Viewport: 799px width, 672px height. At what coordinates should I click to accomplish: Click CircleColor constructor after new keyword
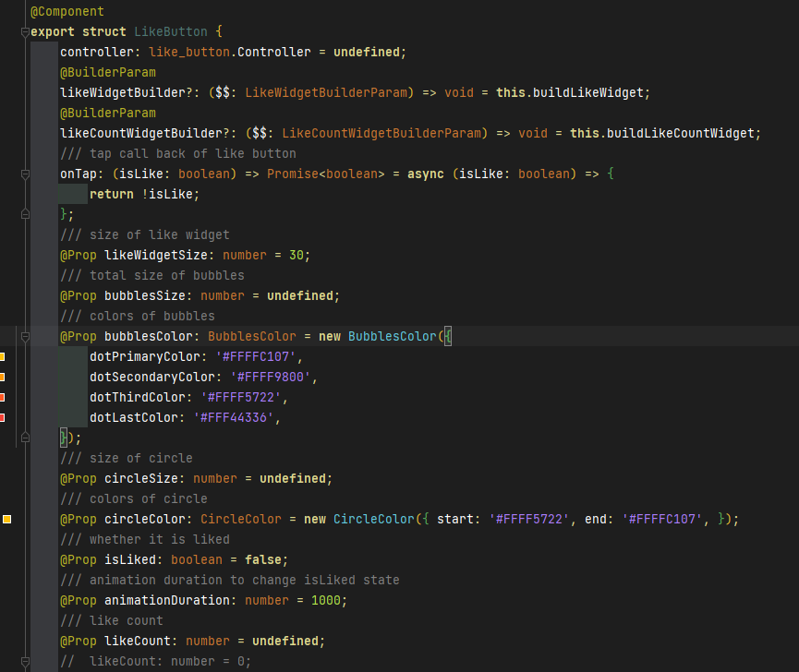(x=374, y=520)
